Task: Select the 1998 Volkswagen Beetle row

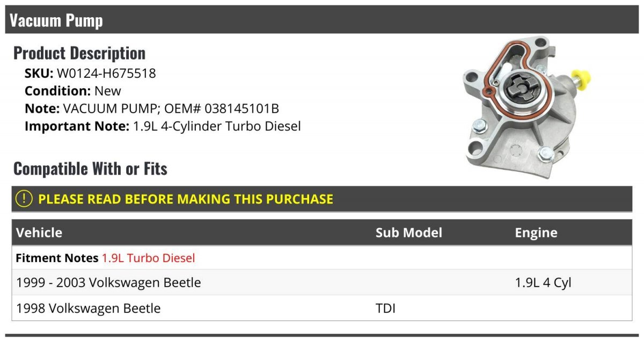Action: (89, 308)
